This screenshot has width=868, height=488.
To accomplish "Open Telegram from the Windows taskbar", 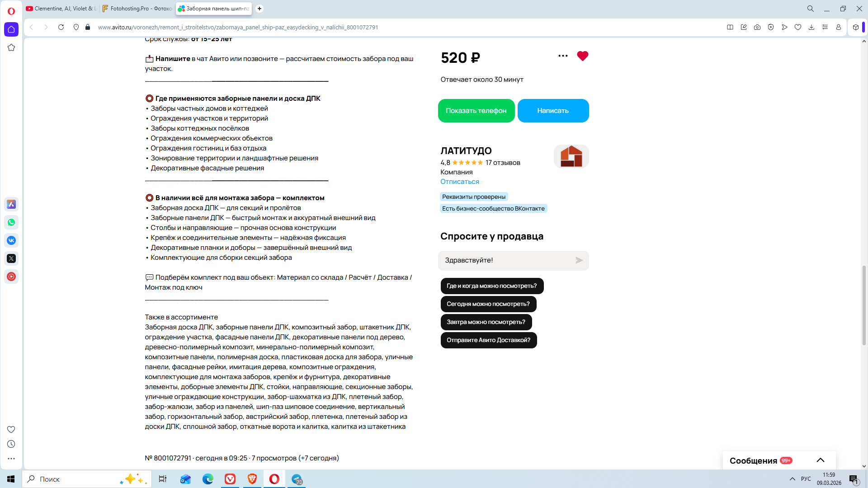I will pyautogui.click(x=297, y=479).
